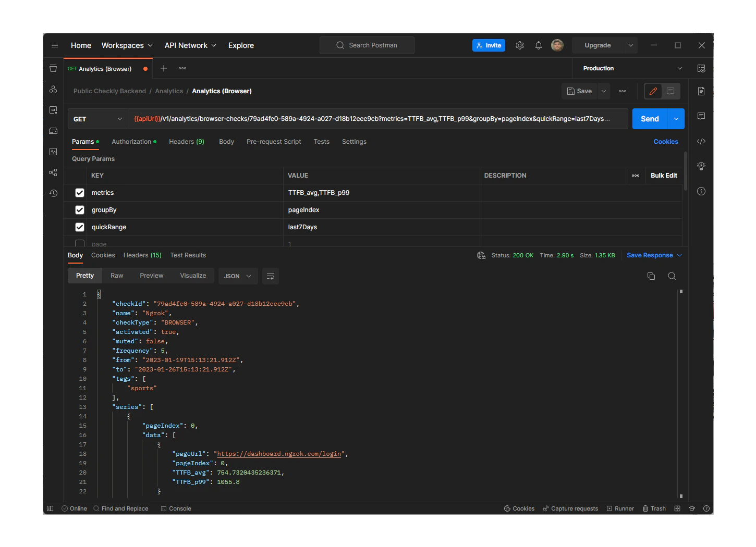
Task: Expand the Save Response dropdown
Action: (678, 255)
